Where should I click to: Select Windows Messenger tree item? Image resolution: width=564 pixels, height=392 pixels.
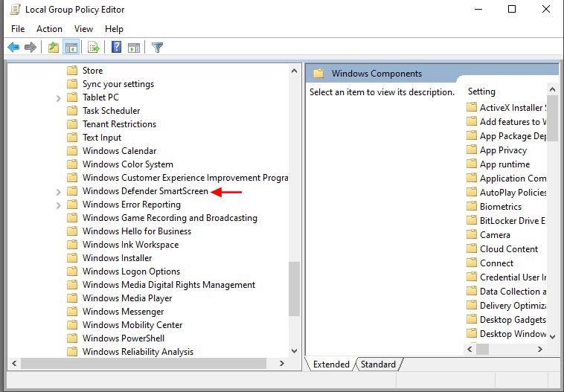tap(123, 312)
